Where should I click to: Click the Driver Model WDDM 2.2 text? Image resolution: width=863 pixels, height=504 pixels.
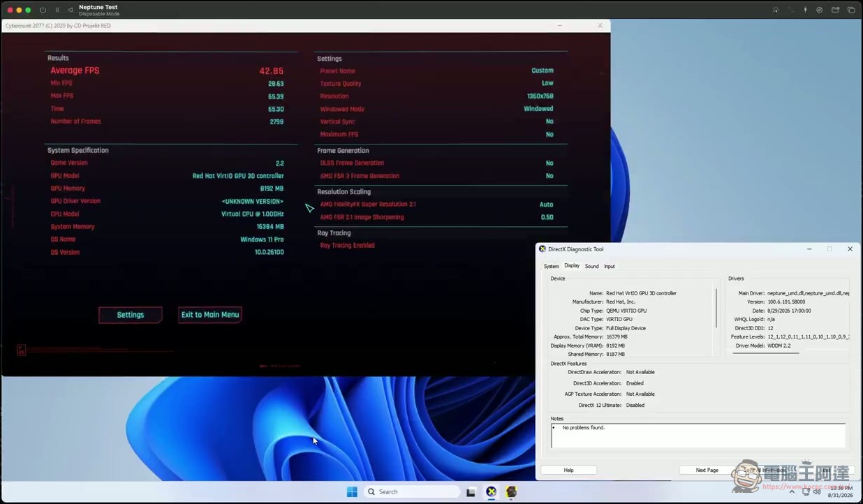point(779,346)
